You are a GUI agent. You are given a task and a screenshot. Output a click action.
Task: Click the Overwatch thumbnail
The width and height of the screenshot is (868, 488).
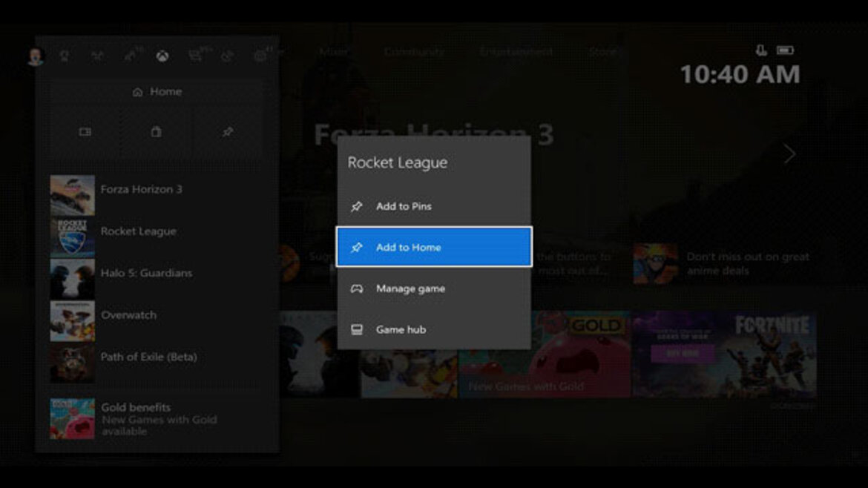[72, 321]
